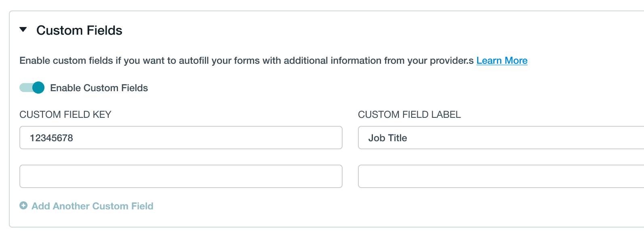Collapse the Custom Fields section triangle
Image resolution: width=644 pixels, height=234 pixels.
23,29
